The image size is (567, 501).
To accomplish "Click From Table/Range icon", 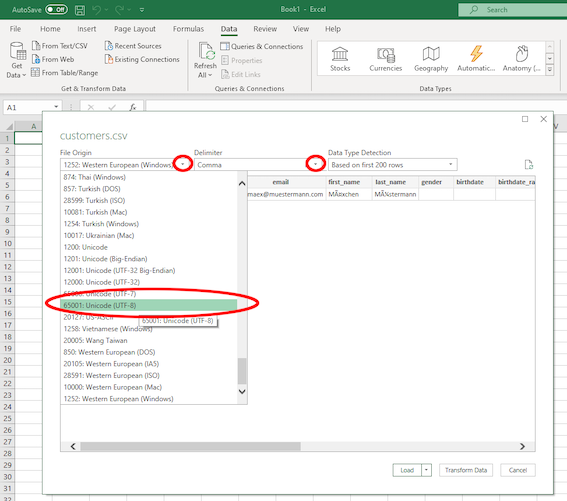I will pos(35,72).
